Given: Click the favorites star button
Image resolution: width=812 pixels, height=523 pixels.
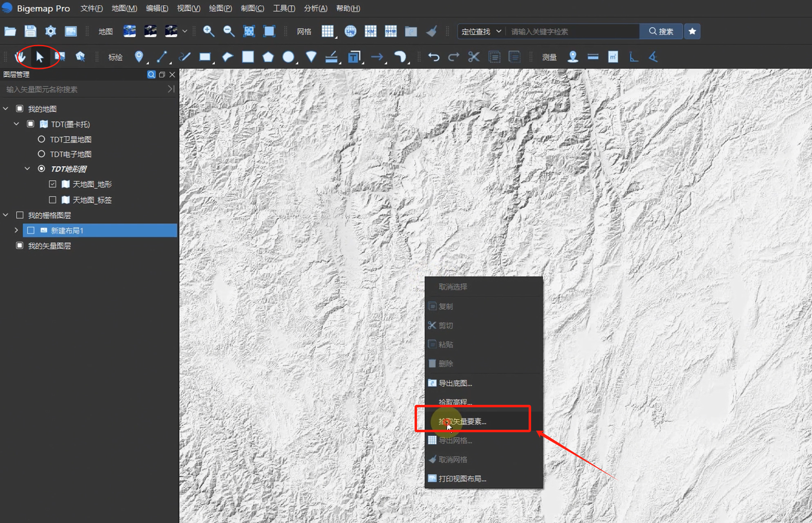Looking at the screenshot, I should point(692,31).
